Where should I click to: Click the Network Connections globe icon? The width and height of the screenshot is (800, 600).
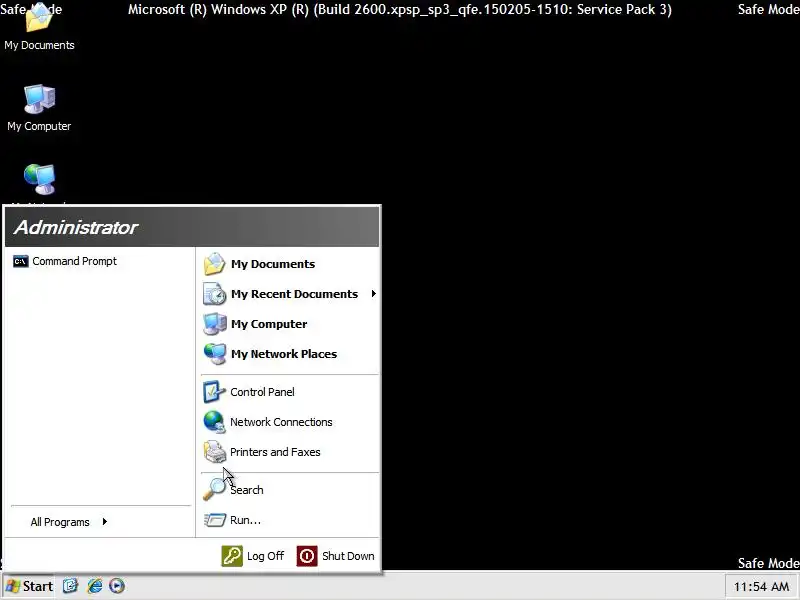[x=214, y=422]
